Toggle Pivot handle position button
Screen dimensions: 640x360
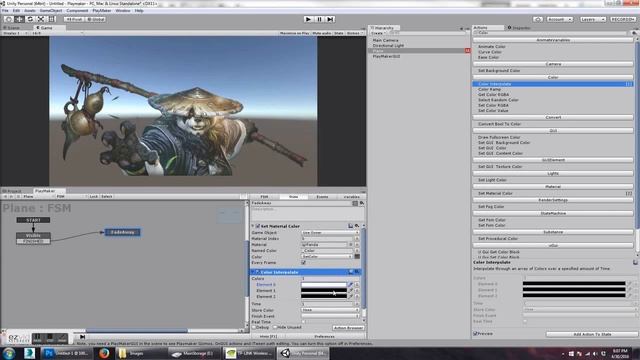[x=73, y=19]
